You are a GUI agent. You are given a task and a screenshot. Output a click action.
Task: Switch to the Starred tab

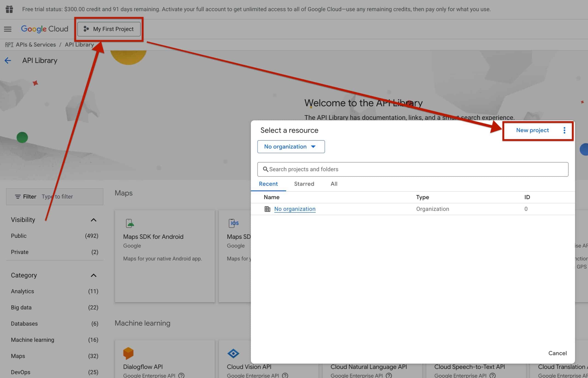click(304, 184)
